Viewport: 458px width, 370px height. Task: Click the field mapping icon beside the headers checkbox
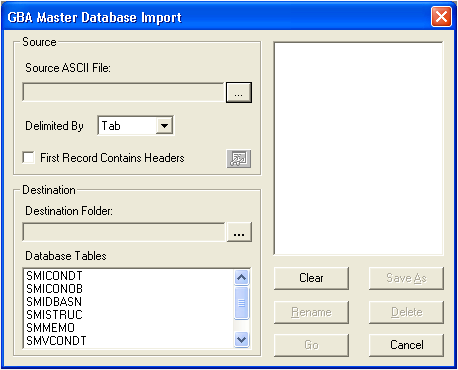click(239, 158)
